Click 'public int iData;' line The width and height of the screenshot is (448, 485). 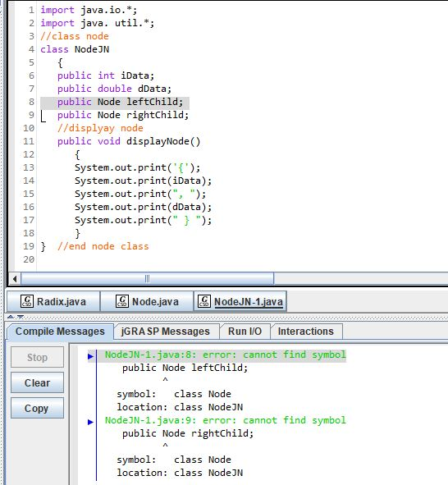tap(105, 75)
